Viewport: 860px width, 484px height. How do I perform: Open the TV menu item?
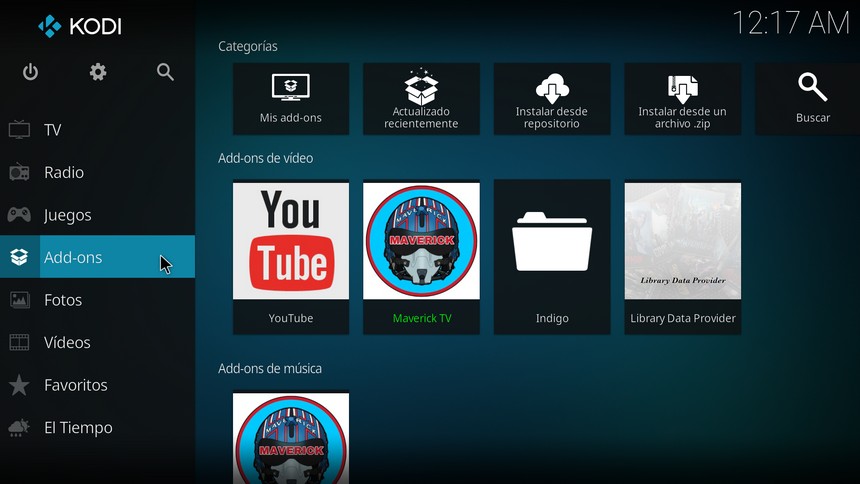98,130
